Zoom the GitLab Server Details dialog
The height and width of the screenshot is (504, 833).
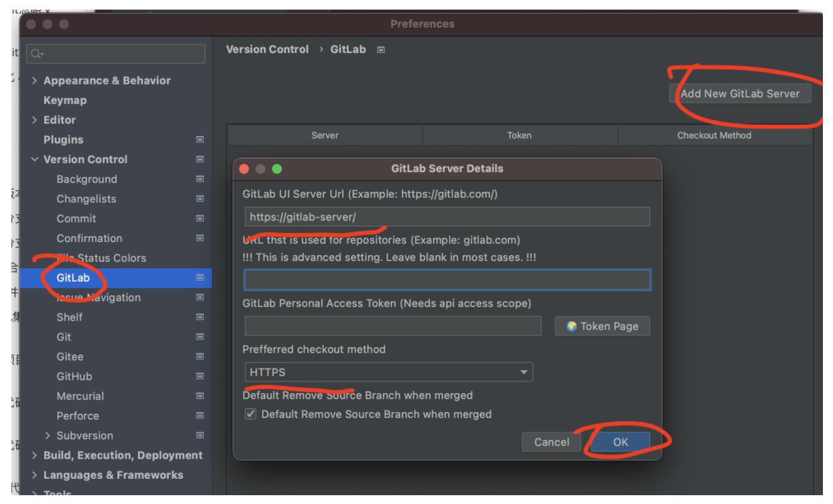pos(277,169)
